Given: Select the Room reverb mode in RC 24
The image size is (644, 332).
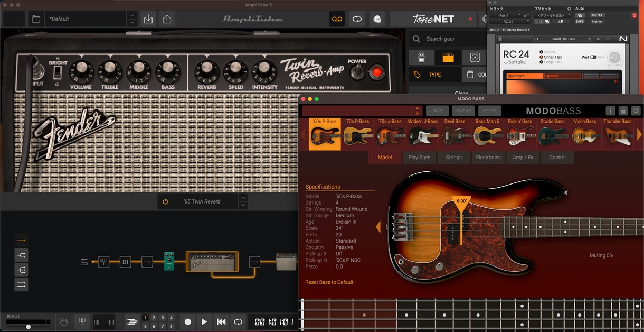Looking at the screenshot, I should pyautogui.click(x=547, y=52).
